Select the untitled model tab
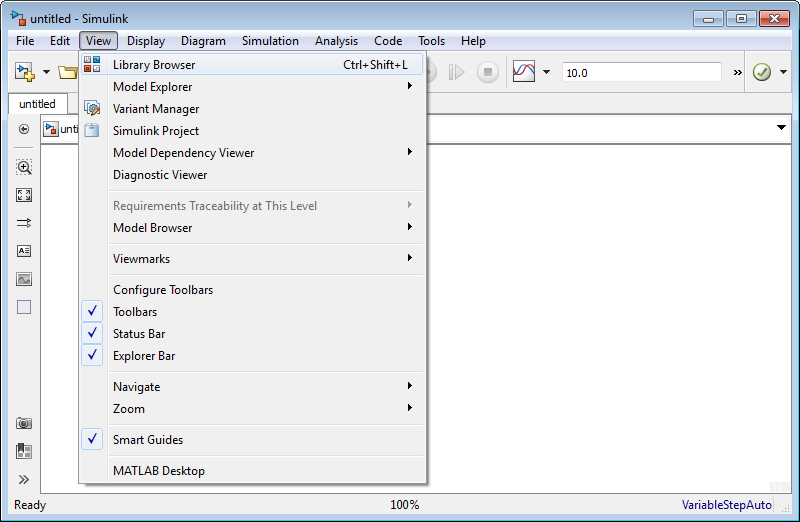800x522 pixels. [x=37, y=104]
